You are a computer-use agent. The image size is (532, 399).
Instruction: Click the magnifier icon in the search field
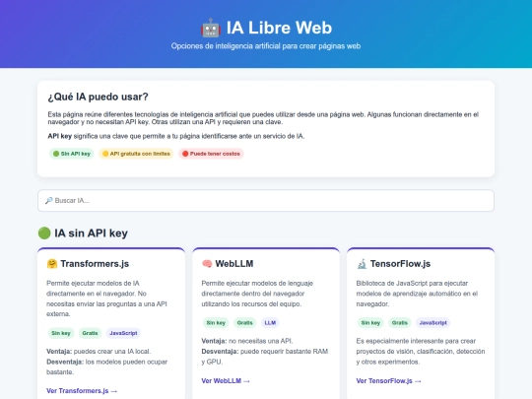49,201
